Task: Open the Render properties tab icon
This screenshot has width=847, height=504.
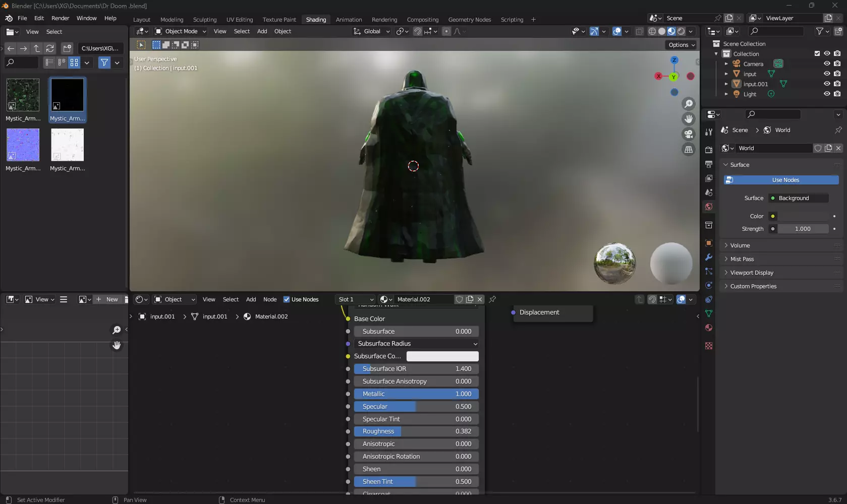Action: pyautogui.click(x=709, y=150)
